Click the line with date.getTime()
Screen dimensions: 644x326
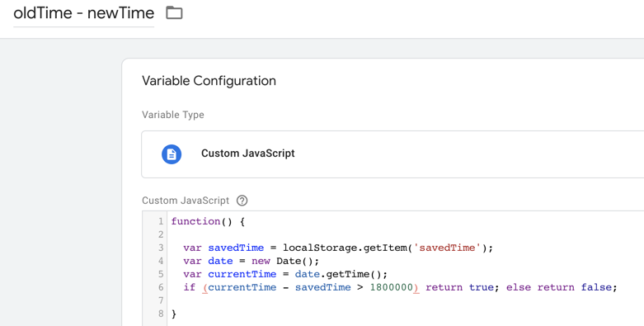pos(285,274)
